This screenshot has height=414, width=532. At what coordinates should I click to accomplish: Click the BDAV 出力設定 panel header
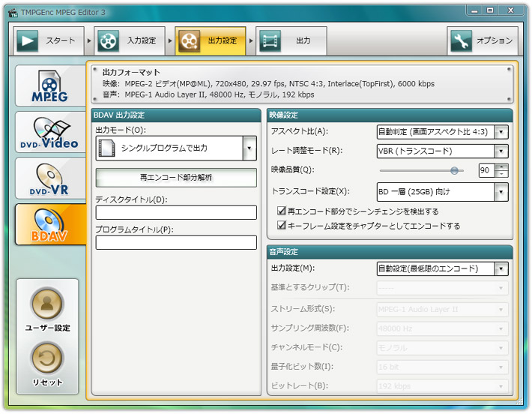[176, 115]
